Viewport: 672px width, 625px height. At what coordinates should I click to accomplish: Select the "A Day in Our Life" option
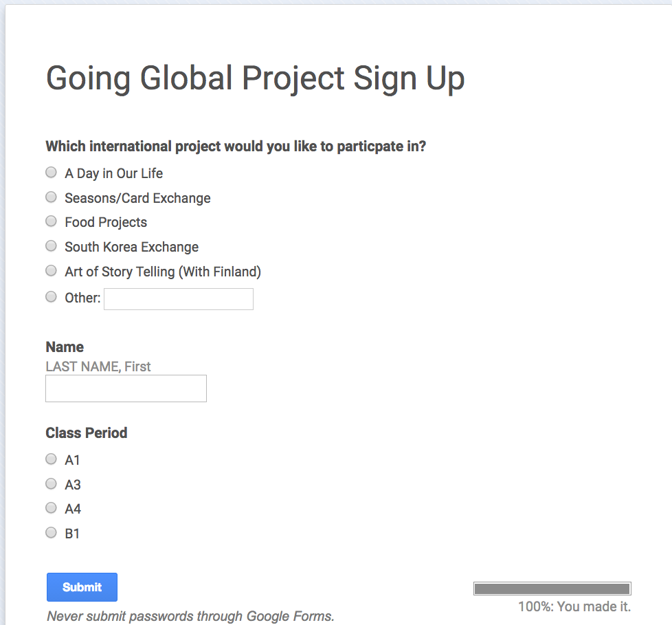pos(51,173)
